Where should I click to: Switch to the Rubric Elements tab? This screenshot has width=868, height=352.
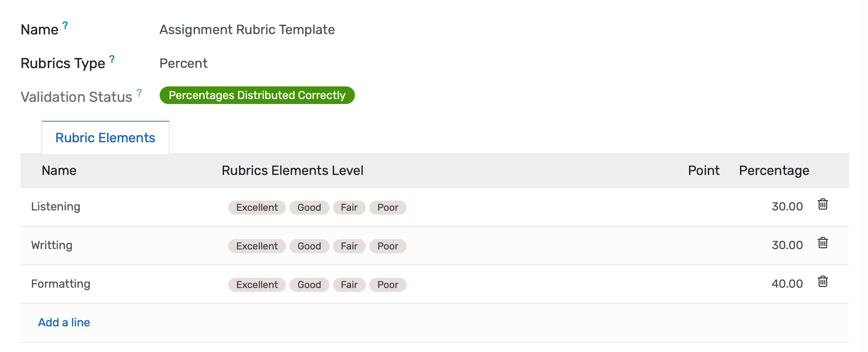click(x=105, y=138)
